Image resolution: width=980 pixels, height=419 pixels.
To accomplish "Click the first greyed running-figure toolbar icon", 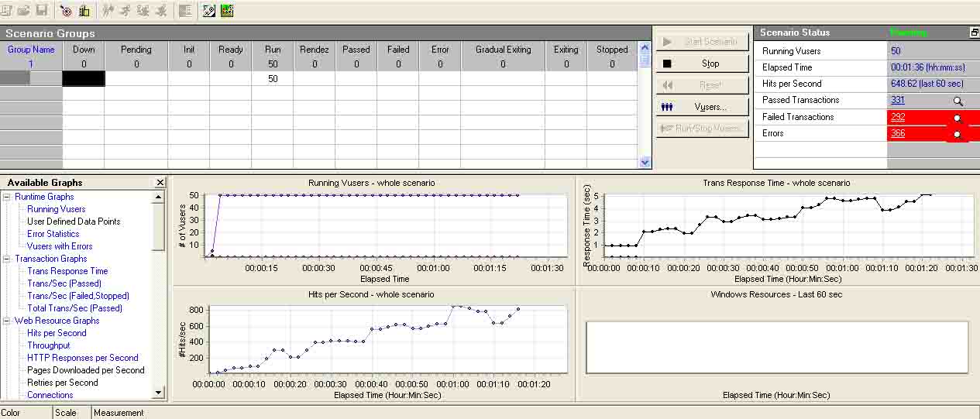I will [108, 11].
